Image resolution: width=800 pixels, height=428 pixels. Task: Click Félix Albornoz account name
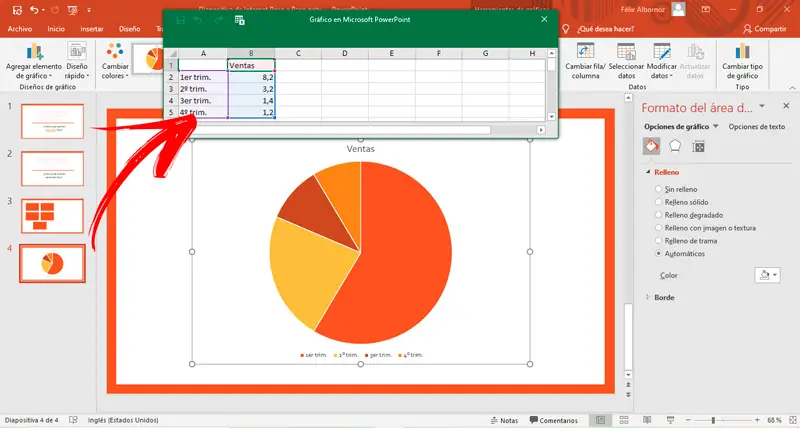point(644,9)
